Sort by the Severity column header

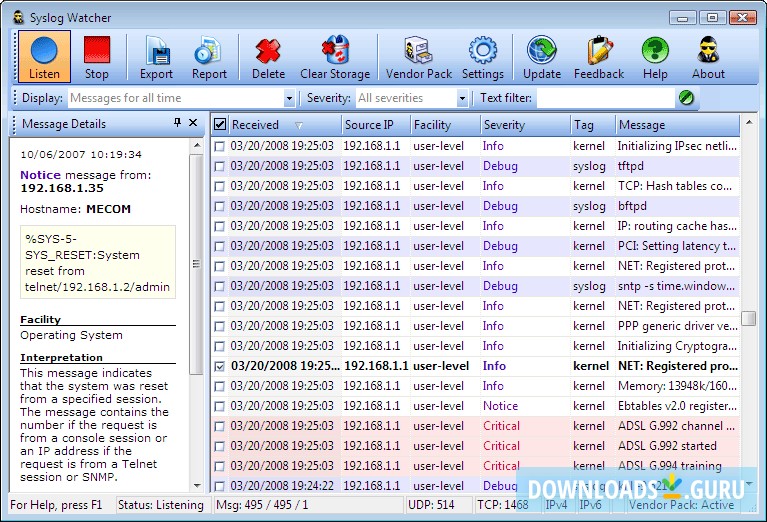(525, 125)
